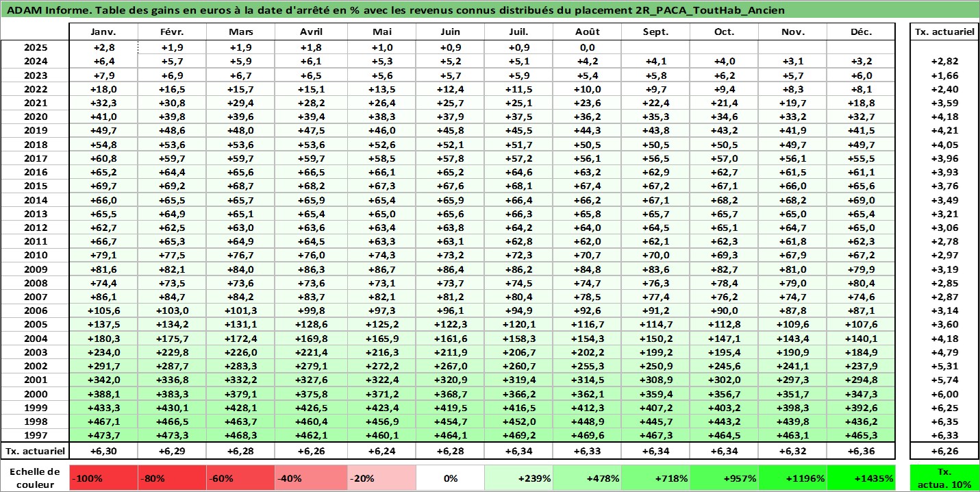Select the -20% light pink swatch
Viewport: 980px width, 492px height.
tap(380, 478)
